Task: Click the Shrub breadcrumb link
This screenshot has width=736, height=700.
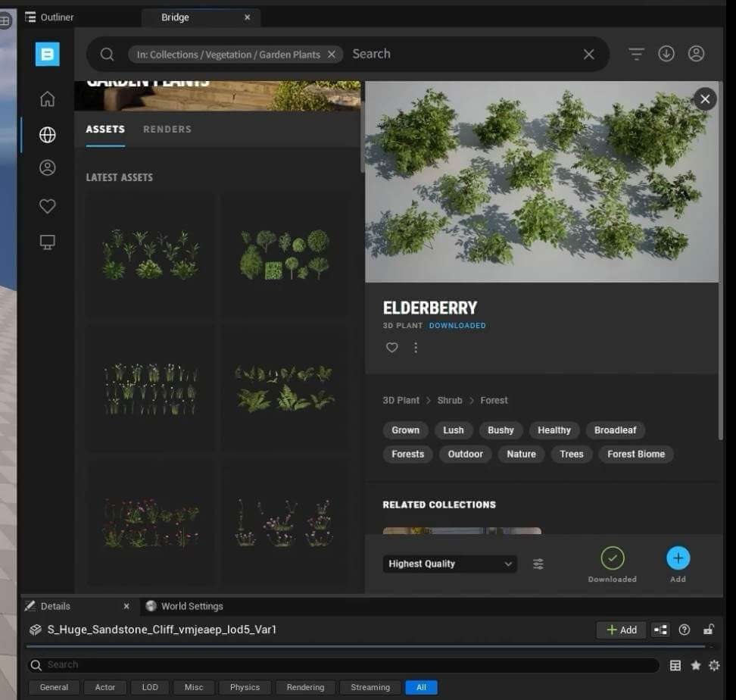Action: pos(450,401)
